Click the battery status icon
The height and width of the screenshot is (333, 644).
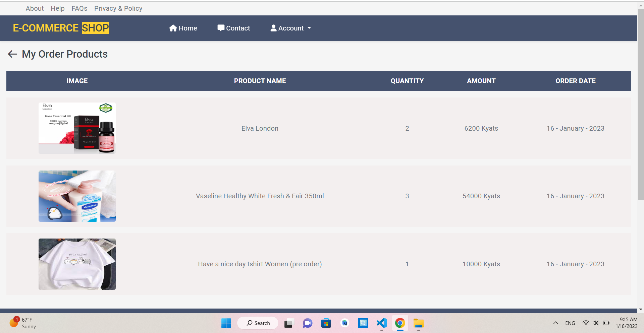(606, 323)
